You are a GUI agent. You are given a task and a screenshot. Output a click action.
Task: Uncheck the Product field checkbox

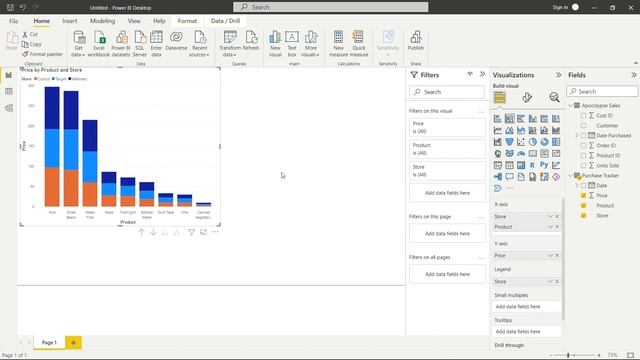tap(583, 205)
